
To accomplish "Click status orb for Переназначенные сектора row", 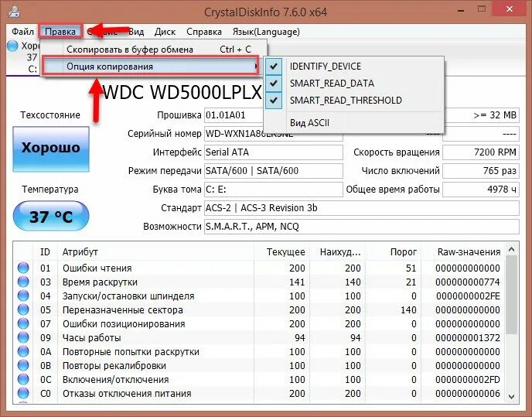I will coord(23,309).
